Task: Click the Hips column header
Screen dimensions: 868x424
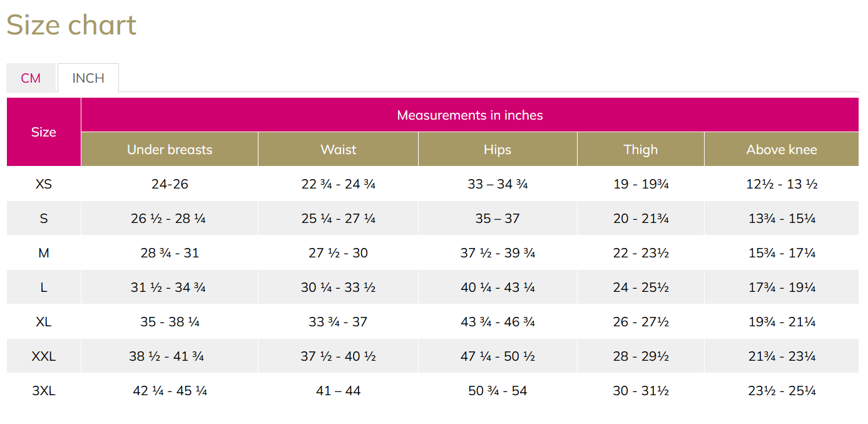Action: (x=498, y=150)
